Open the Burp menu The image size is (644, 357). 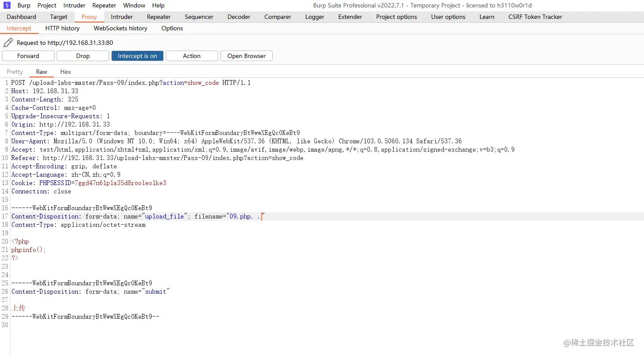[24, 5]
